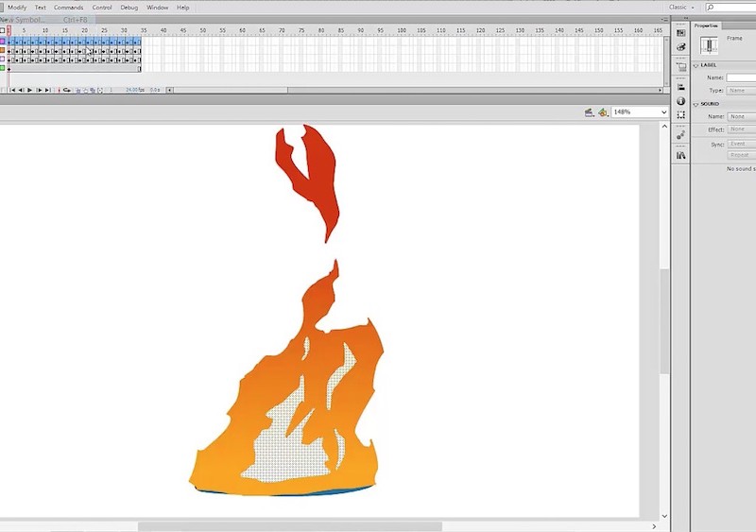Click the label Name input field

[741, 77]
